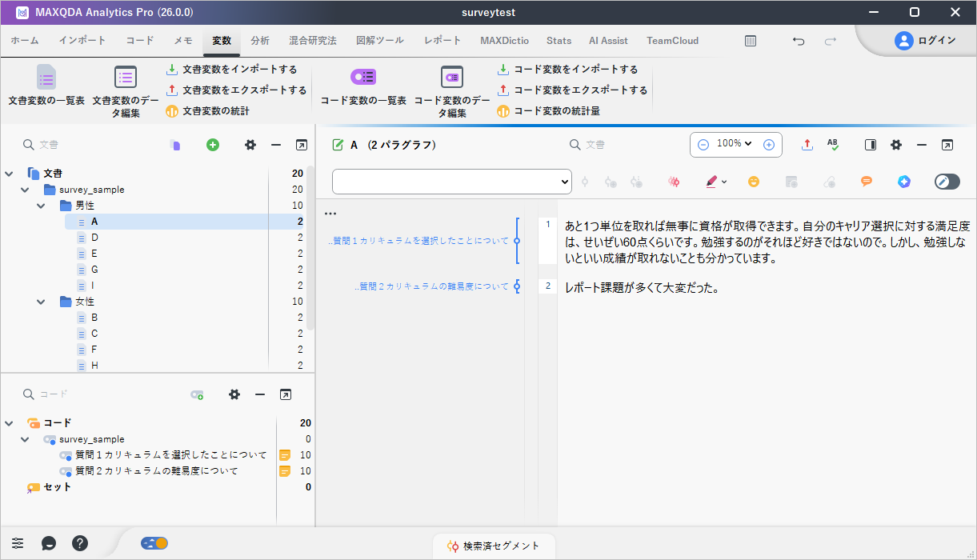977x560 pixels.
Task: Toggle the edit mode pencil switch
Action: (x=947, y=182)
